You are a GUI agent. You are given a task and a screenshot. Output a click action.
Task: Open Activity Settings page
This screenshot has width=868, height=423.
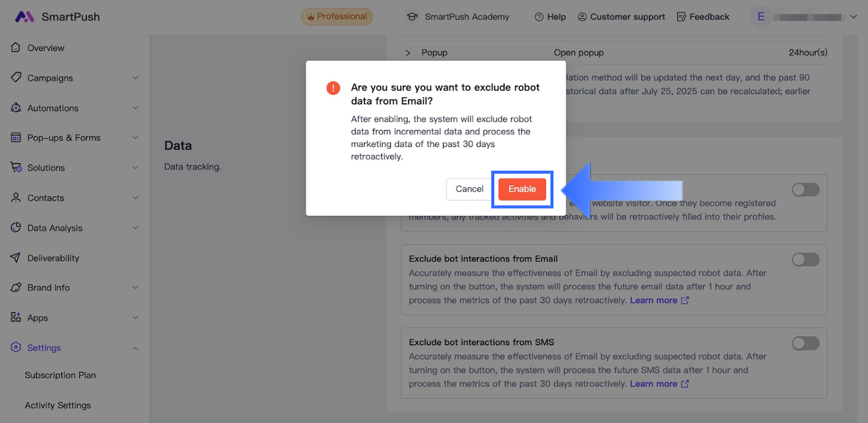58,405
